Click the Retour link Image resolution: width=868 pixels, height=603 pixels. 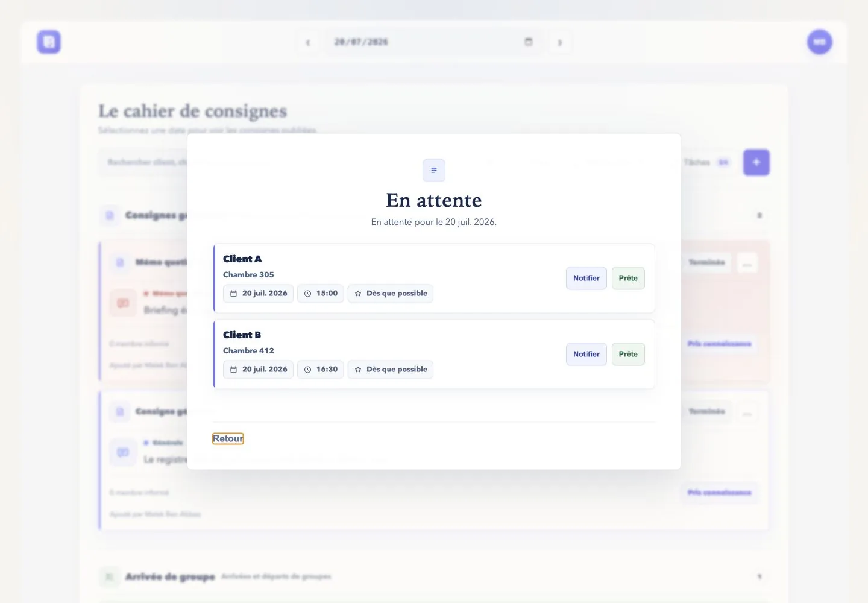coord(228,438)
